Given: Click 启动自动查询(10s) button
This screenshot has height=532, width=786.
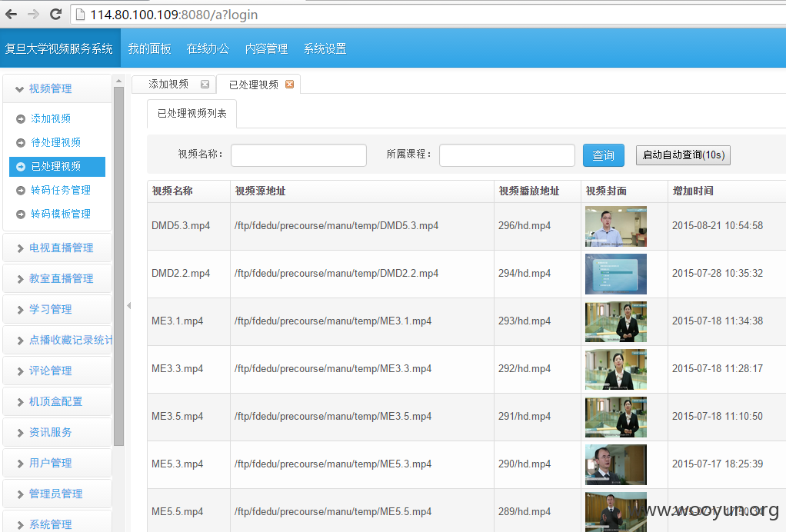Looking at the screenshot, I should tap(683, 155).
